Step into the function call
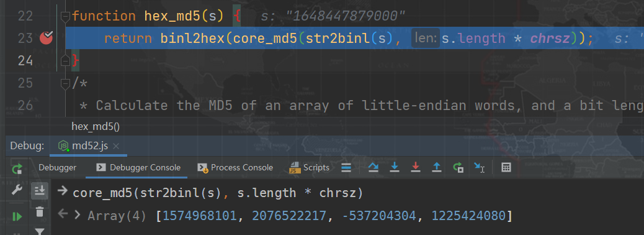The image size is (644, 235). (395, 167)
